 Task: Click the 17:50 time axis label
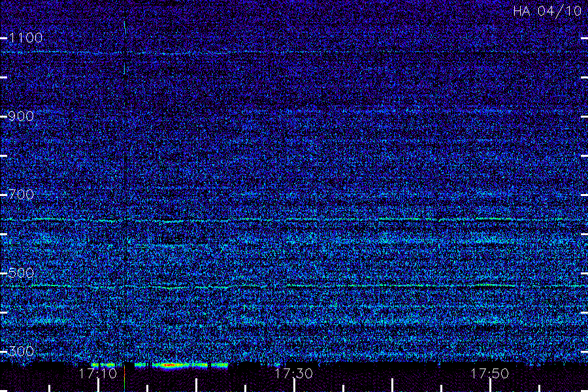coord(490,374)
